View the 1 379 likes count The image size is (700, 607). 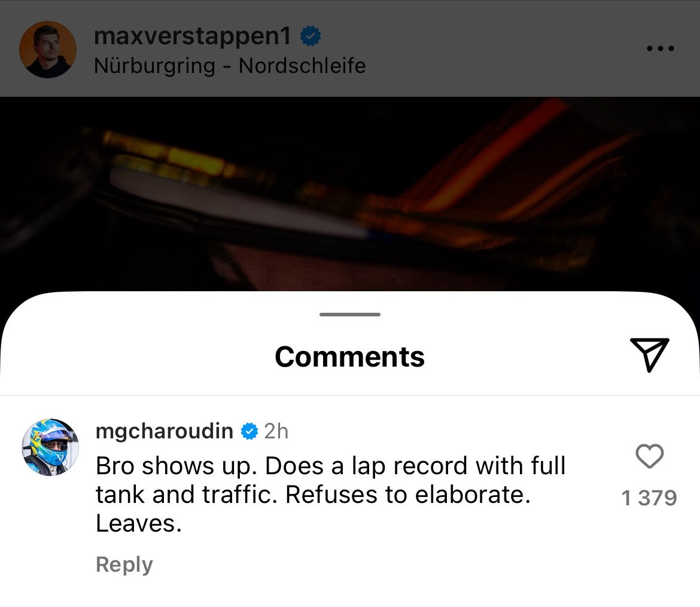(649, 498)
